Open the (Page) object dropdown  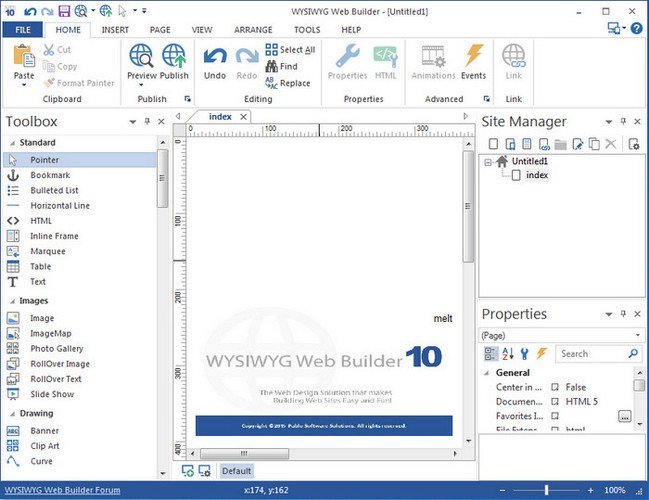(638, 335)
